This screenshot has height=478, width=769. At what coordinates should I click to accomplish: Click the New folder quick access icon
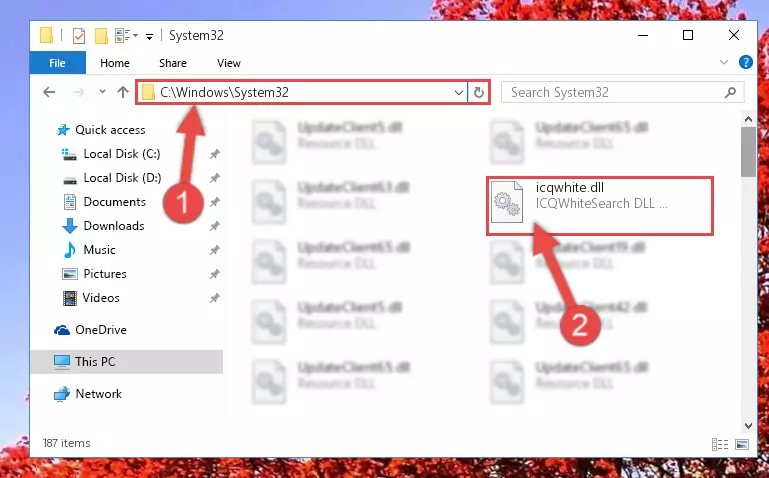[x=101, y=36]
